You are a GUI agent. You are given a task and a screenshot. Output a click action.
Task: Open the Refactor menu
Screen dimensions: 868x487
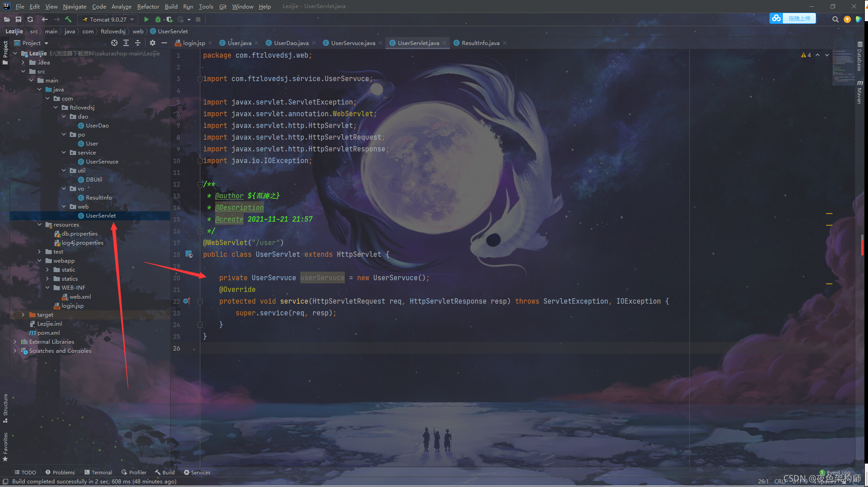[148, 6]
